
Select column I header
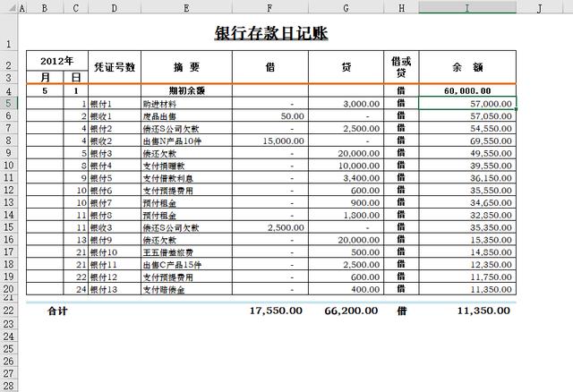(467, 7)
